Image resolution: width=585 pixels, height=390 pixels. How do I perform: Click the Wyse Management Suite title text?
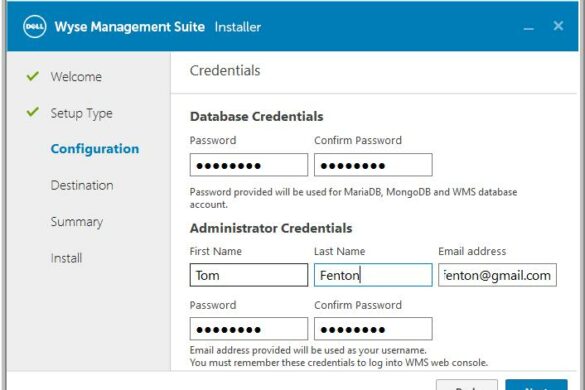[x=129, y=27]
